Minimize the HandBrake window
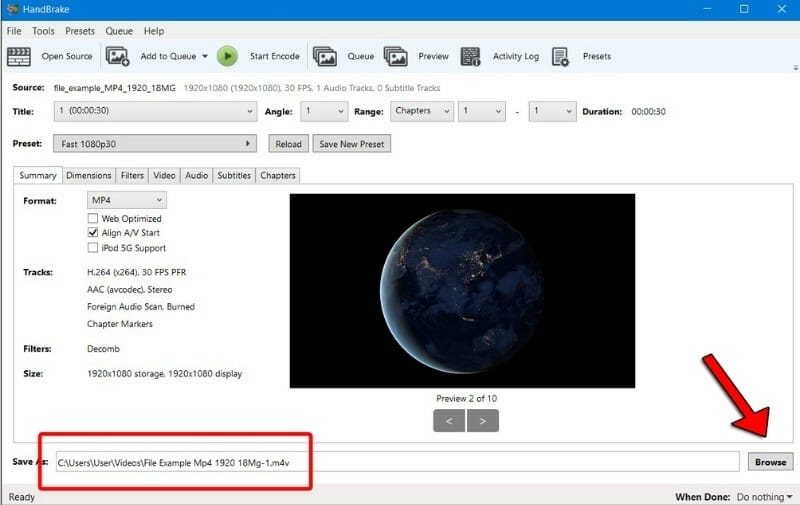Screen dimensions: 800x505 tap(707, 9)
